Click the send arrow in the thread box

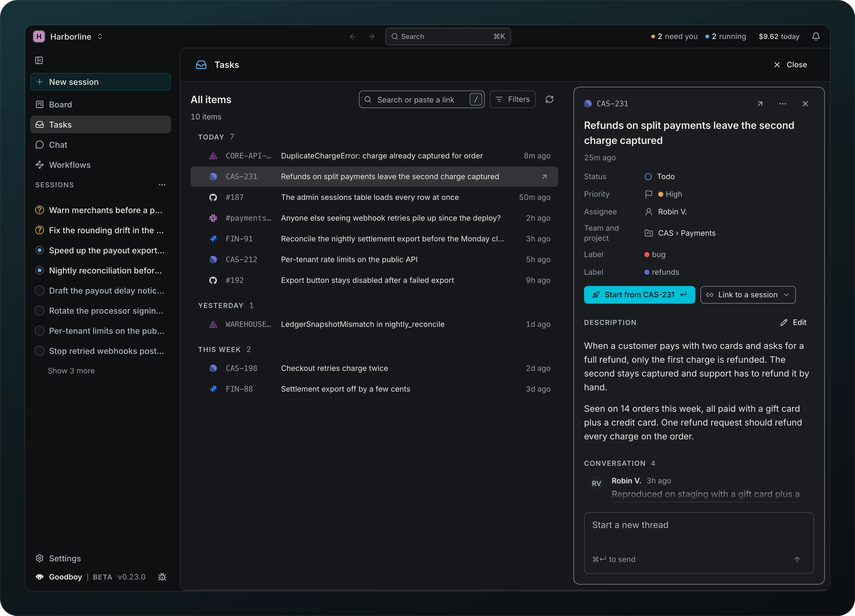pos(797,559)
